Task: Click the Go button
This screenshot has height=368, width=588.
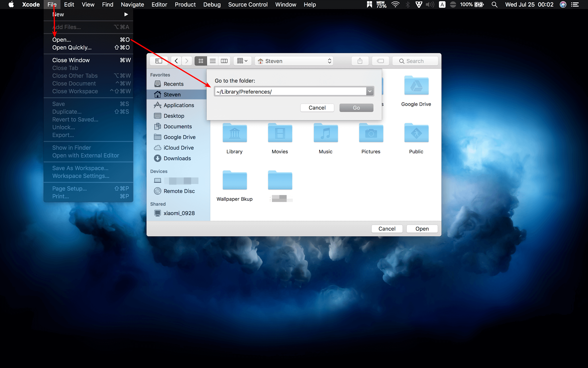Action: [x=356, y=108]
